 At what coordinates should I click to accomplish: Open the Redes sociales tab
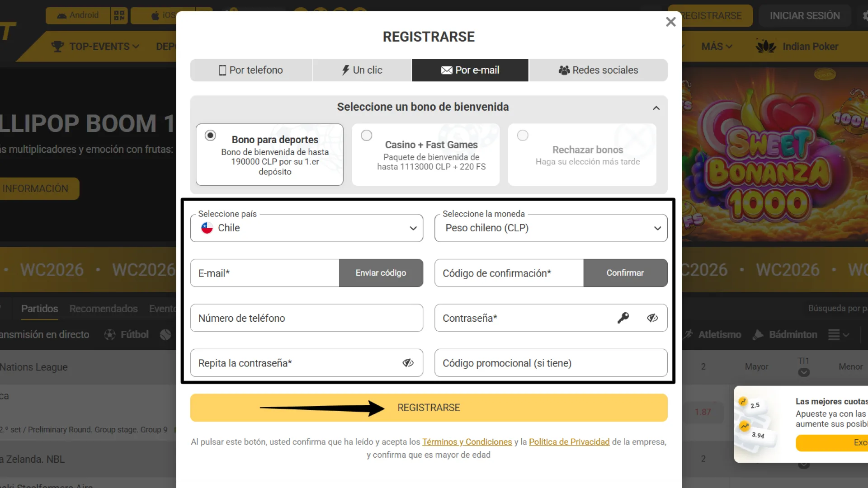pyautogui.click(x=598, y=70)
